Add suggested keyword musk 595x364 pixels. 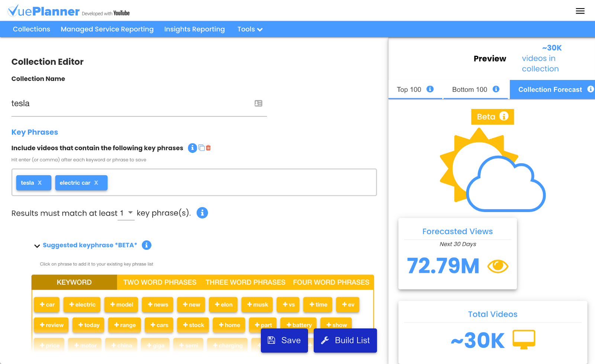click(257, 305)
